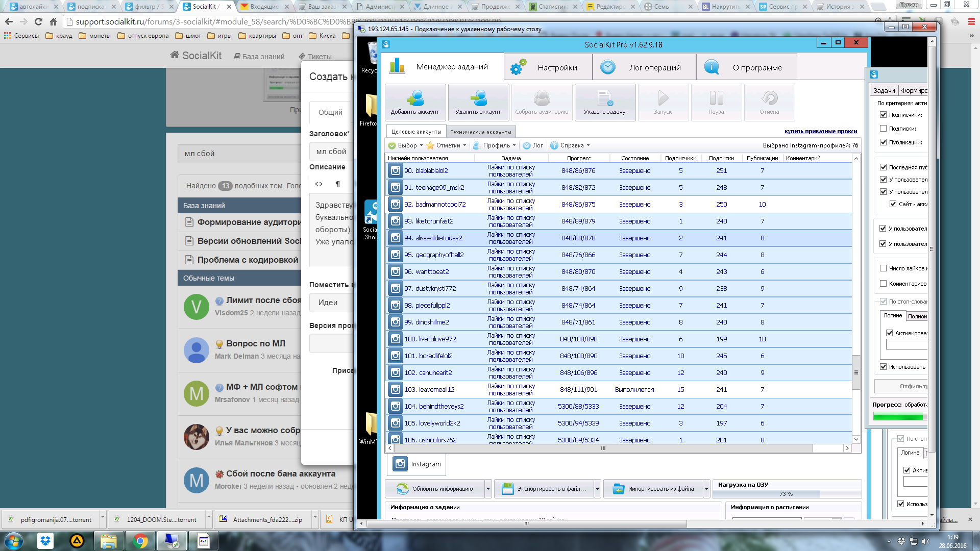This screenshot has height=551, width=980.
Task: Open Chrome from the Windows taskbar
Action: (x=140, y=541)
